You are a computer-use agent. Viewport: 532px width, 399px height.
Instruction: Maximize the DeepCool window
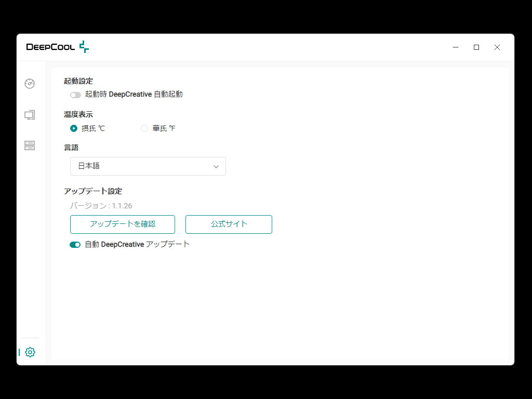coord(476,47)
